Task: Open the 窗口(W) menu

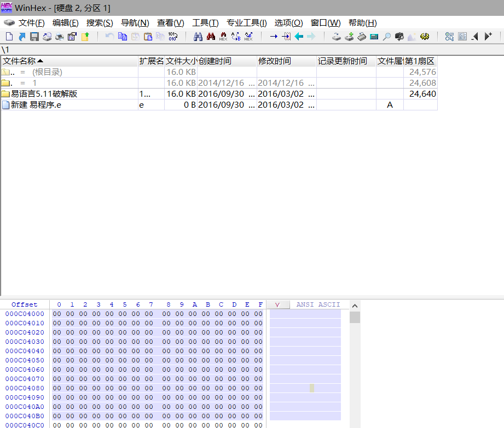Action: click(326, 23)
